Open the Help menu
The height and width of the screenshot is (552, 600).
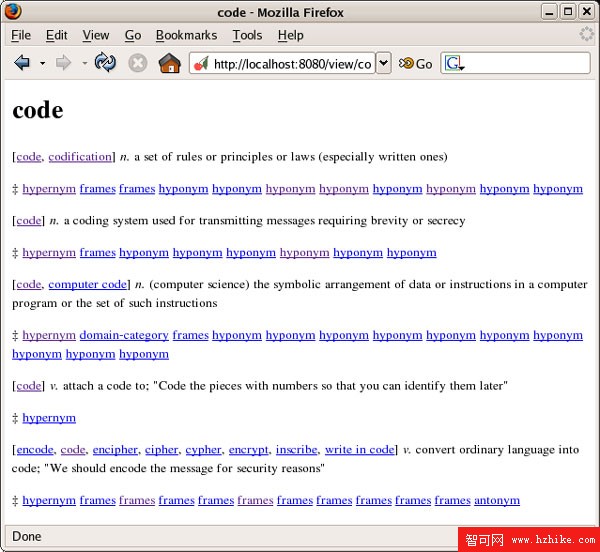click(x=290, y=35)
